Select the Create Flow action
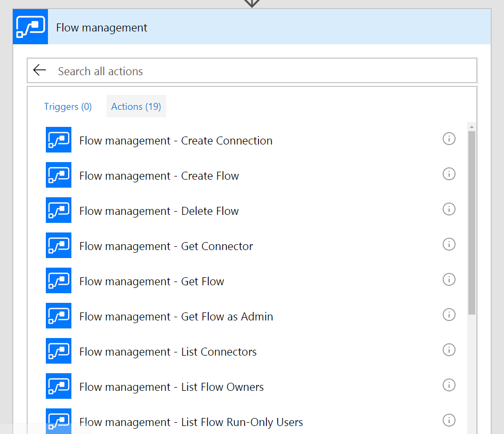Screen dimensions: 504x434 tap(159, 176)
